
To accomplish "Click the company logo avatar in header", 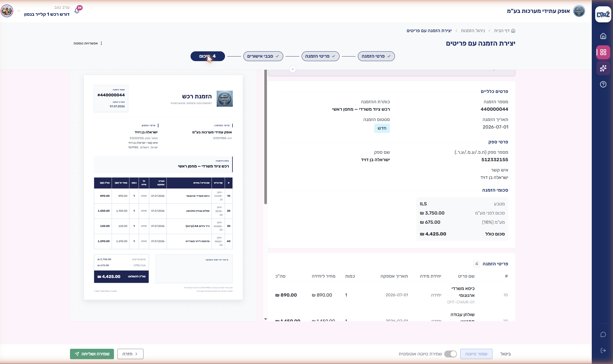I will [x=579, y=11].
